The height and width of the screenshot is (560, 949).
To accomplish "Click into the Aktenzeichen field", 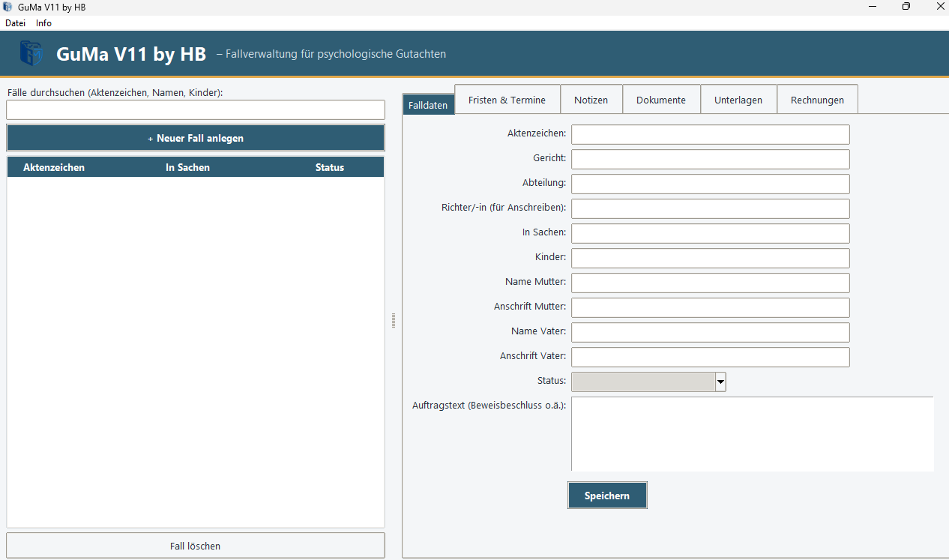I will click(x=711, y=134).
